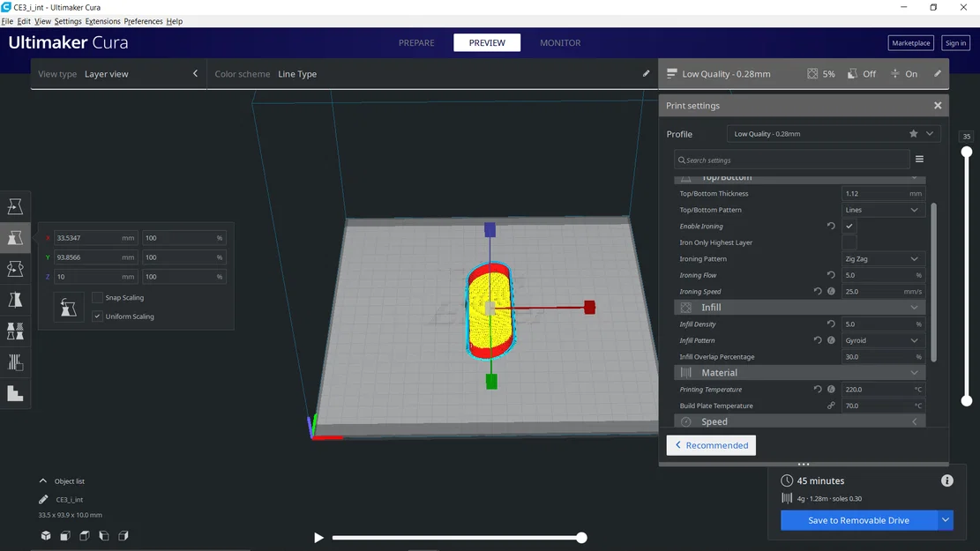Open Infill Pattern dropdown
Screen dimensions: 980x551
click(x=882, y=340)
